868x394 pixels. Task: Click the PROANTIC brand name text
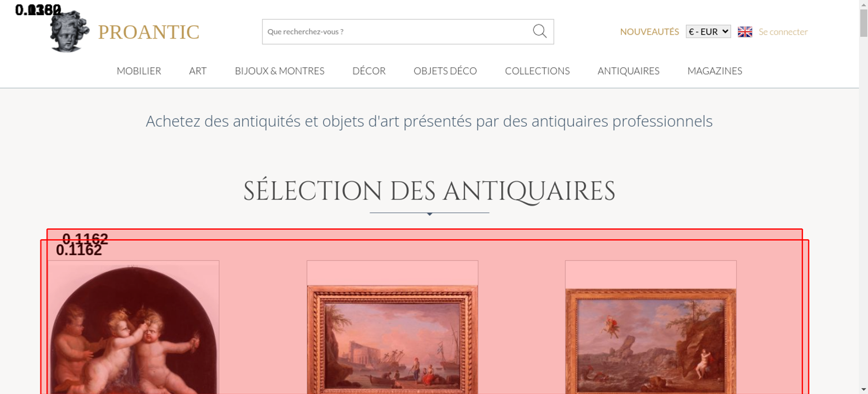(148, 32)
